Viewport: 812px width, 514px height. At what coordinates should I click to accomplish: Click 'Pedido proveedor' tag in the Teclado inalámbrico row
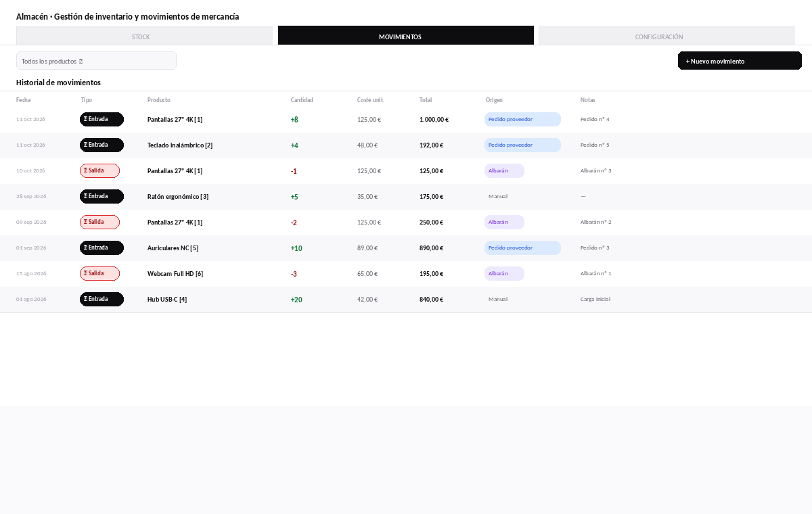522,145
